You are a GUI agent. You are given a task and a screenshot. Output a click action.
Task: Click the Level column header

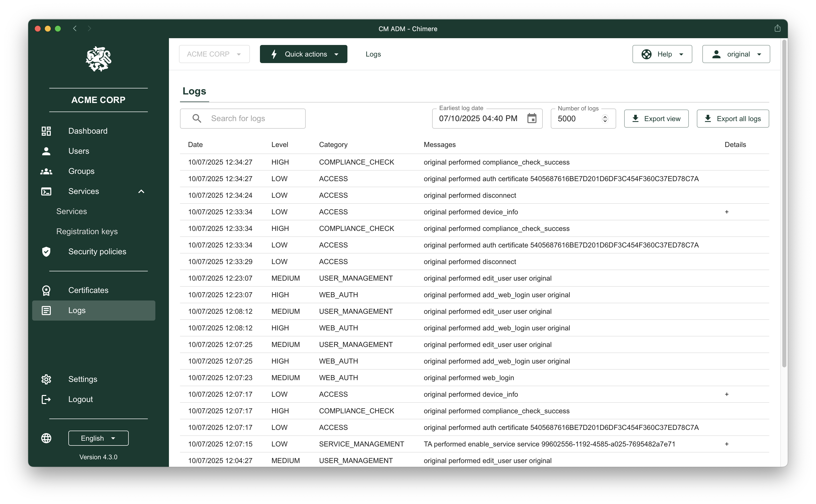[x=280, y=145]
